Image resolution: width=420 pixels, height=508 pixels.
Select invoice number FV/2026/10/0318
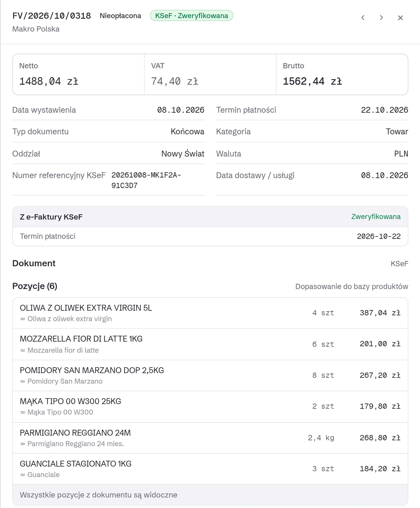pos(51,16)
